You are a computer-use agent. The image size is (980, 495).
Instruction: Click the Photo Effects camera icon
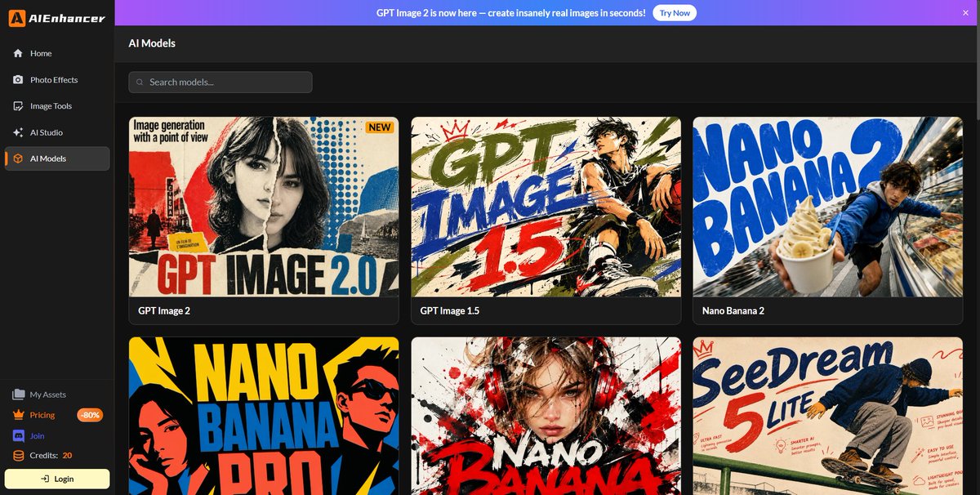click(x=18, y=80)
